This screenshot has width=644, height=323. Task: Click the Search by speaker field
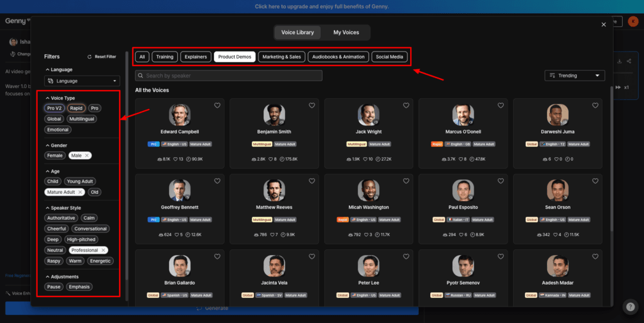pyautogui.click(x=229, y=76)
